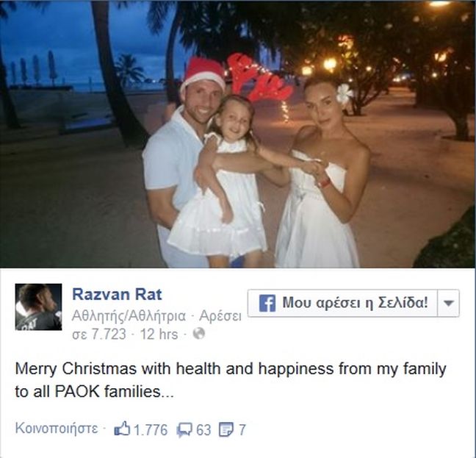Click the Razvan Rat profile thumbnail
Viewport: 476px width, 458px height.
[38, 307]
